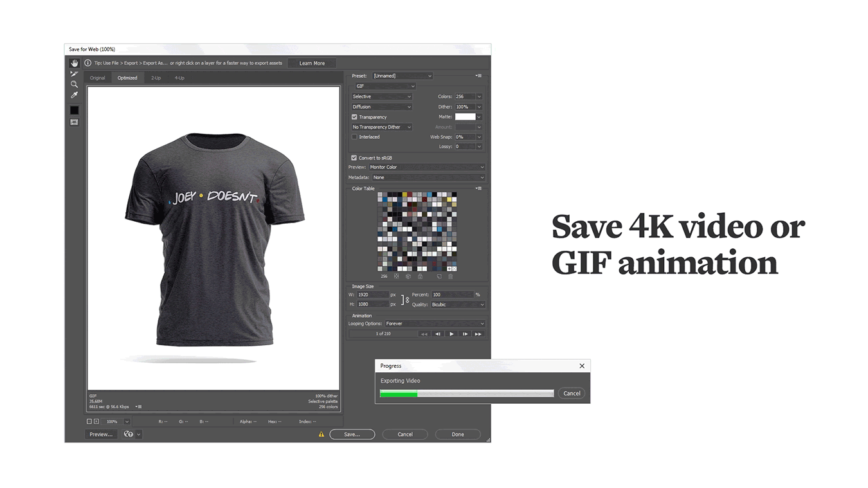Expand the Colors count dropdown arrow
The width and height of the screenshot is (868, 488).
tap(479, 96)
